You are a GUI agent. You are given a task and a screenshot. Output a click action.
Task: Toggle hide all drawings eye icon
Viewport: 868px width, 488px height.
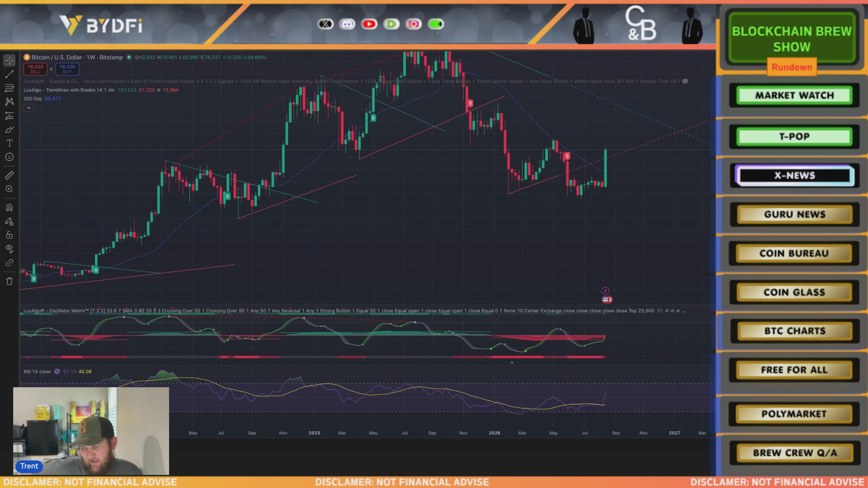(x=9, y=249)
